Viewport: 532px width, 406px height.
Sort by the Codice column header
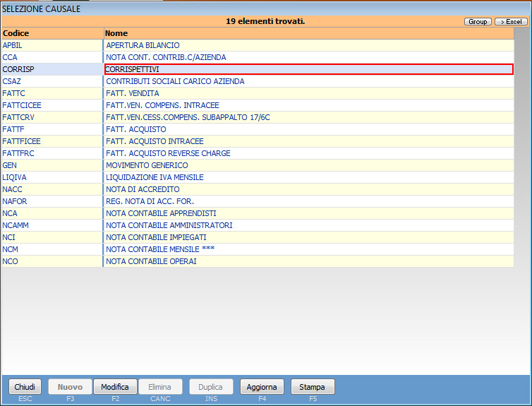(52, 33)
